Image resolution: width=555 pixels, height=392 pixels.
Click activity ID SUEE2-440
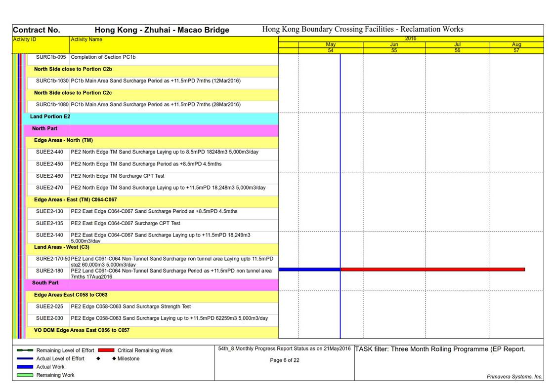49,152
